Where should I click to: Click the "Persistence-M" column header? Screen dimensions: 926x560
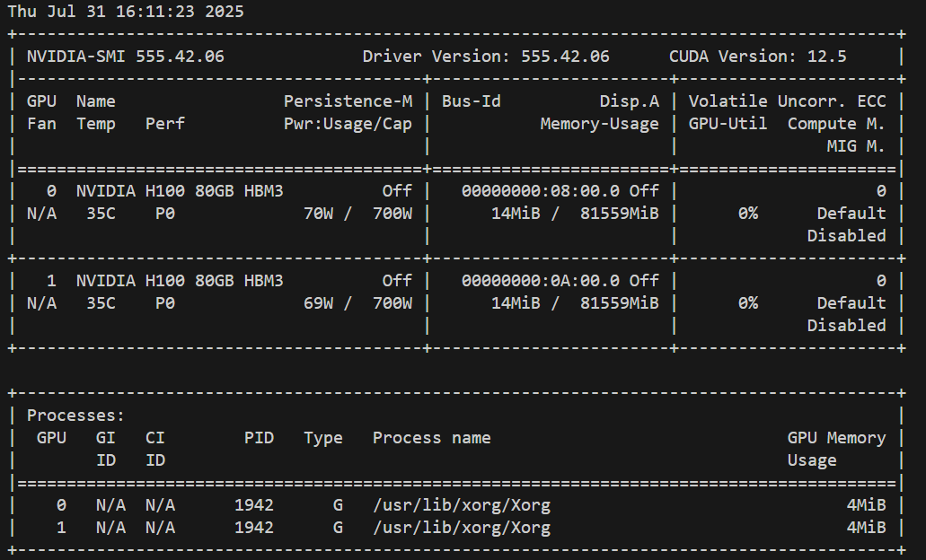tap(348, 101)
